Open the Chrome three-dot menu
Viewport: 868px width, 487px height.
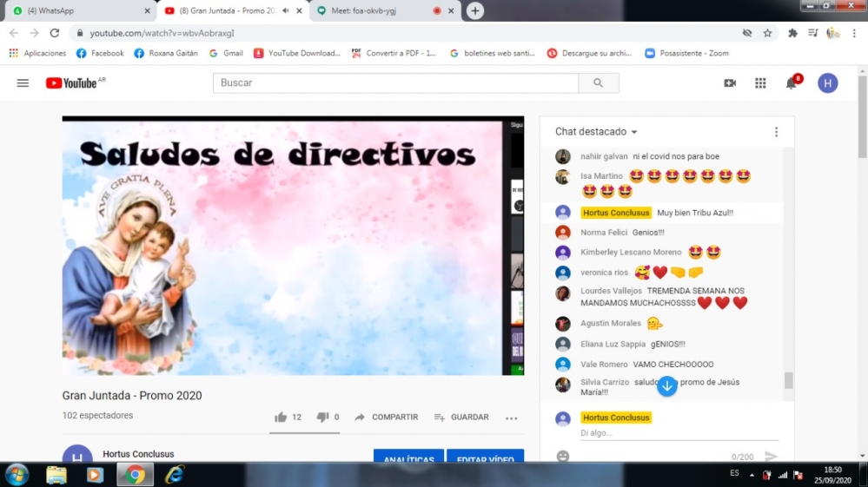854,33
